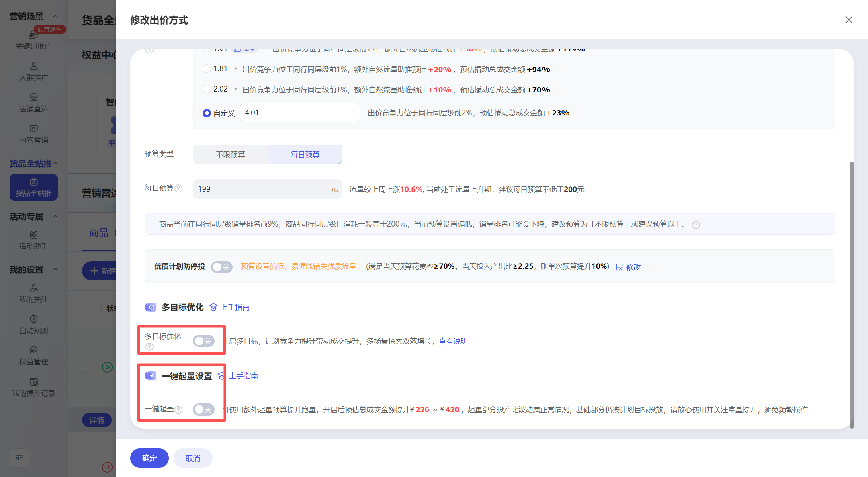Turn on 多目标优化
This screenshot has height=477, width=868.
click(203, 340)
